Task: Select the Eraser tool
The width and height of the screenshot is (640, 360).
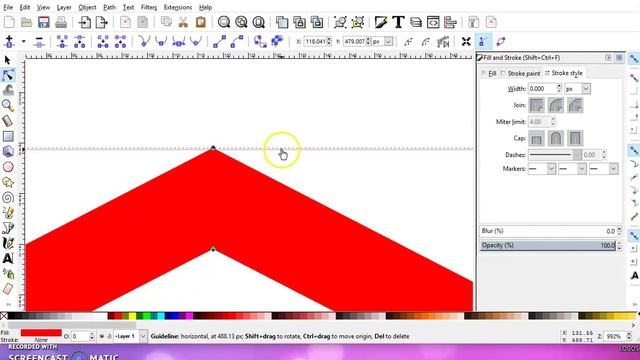Action: [8, 289]
